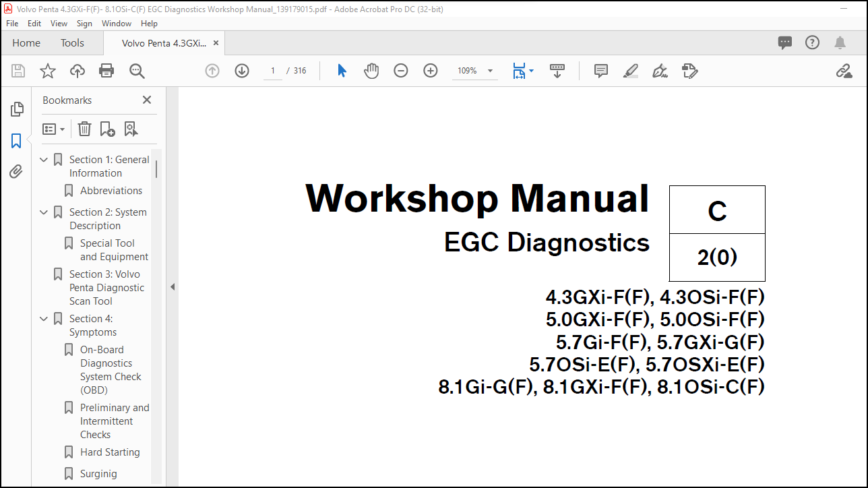868x488 pixels.
Task: Open the find text magnifier tool
Action: tap(137, 71)
